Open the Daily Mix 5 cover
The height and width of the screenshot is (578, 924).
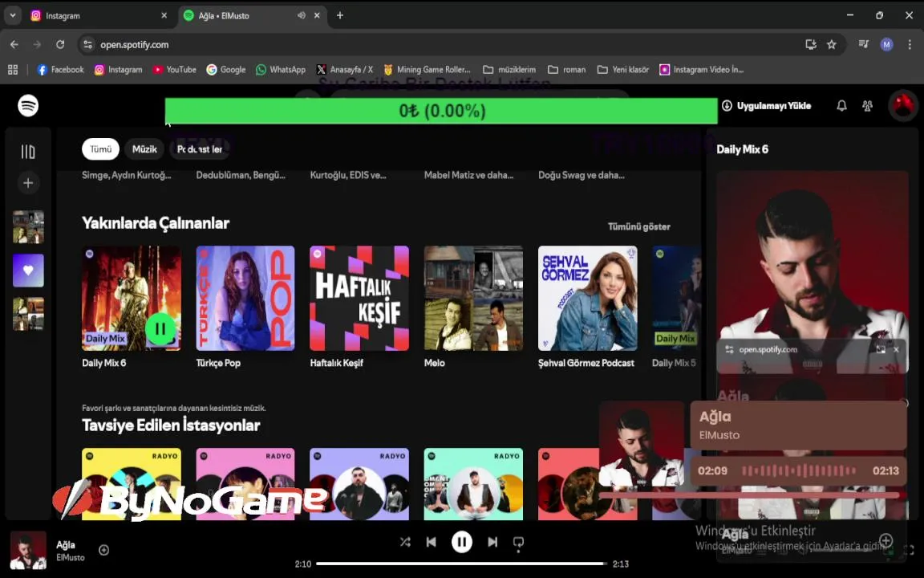tap(676, 299)
